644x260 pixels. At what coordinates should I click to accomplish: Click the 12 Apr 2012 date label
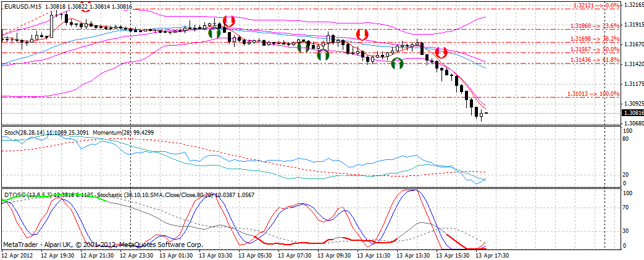[17, 255]
